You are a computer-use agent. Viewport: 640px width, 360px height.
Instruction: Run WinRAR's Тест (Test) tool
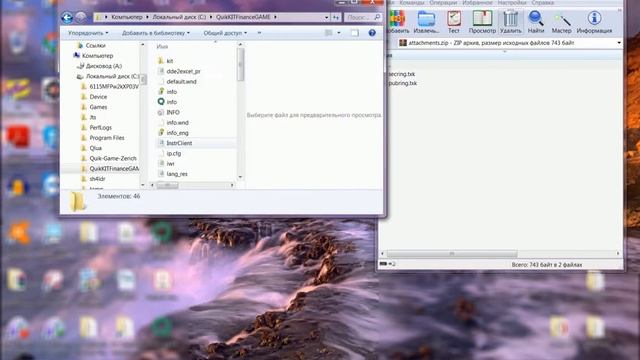[454, 19]
